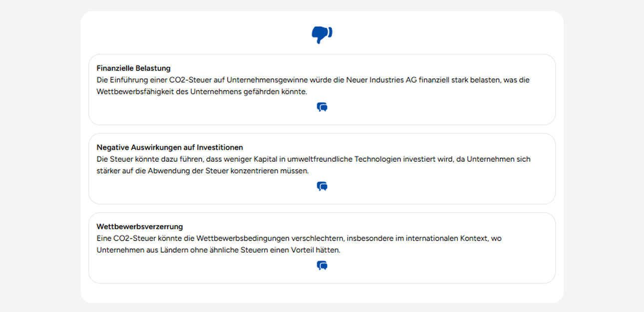This screenshot has width=644, height=312.
Task: Click the "Wettbewerbsverzerrung" heading
Action: tap(140, 227)
